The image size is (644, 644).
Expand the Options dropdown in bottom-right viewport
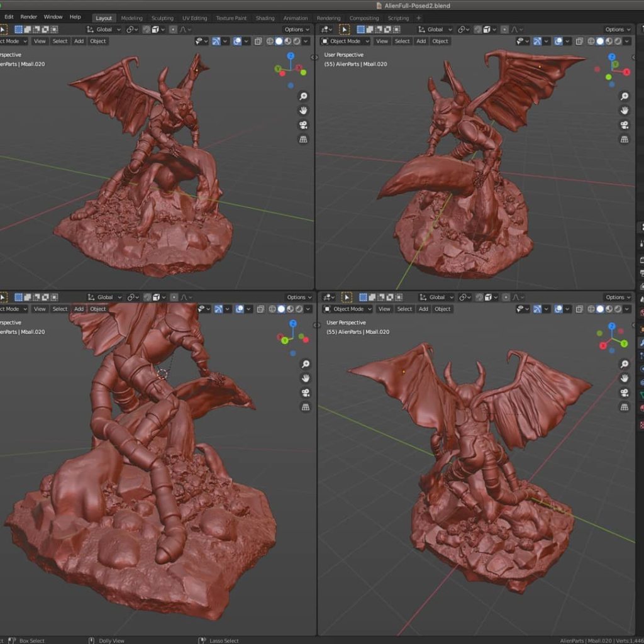[x=616, y=297]
